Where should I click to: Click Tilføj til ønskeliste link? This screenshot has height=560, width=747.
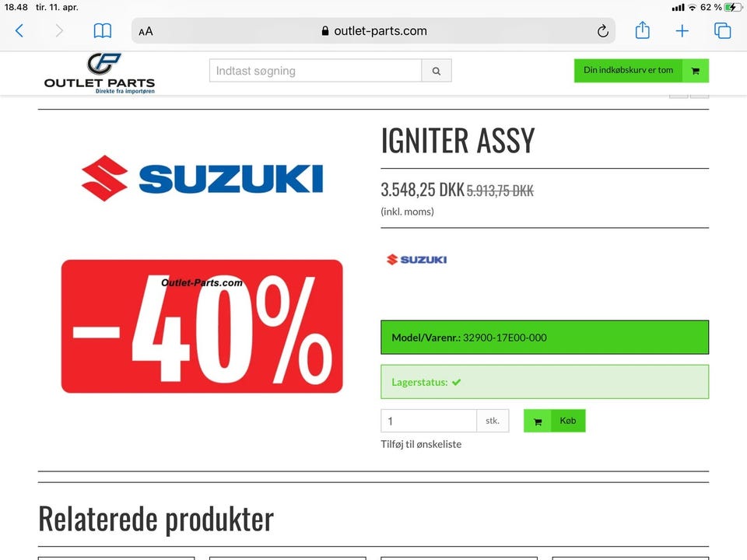[421, 444]
